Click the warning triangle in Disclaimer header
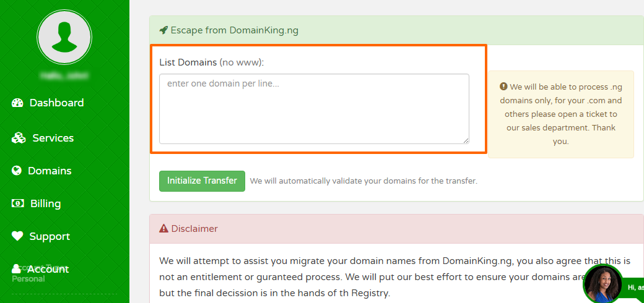The height and width of the screenshot is (303, 644). tap(164, 228)
